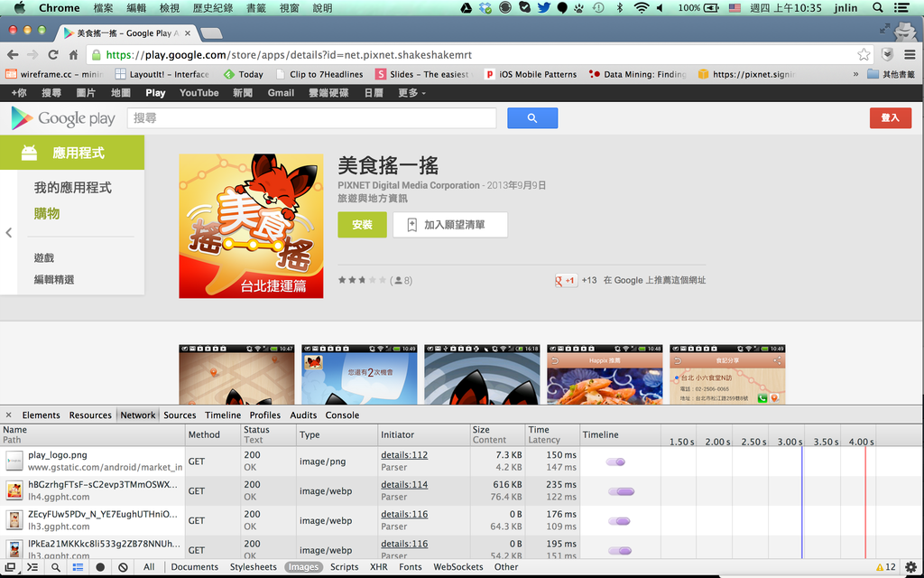Screen dimensions: 924x578
Task: Click the 旅遊與地方資訊 category link
Action: pyautogui.click(x=373, y=199)
